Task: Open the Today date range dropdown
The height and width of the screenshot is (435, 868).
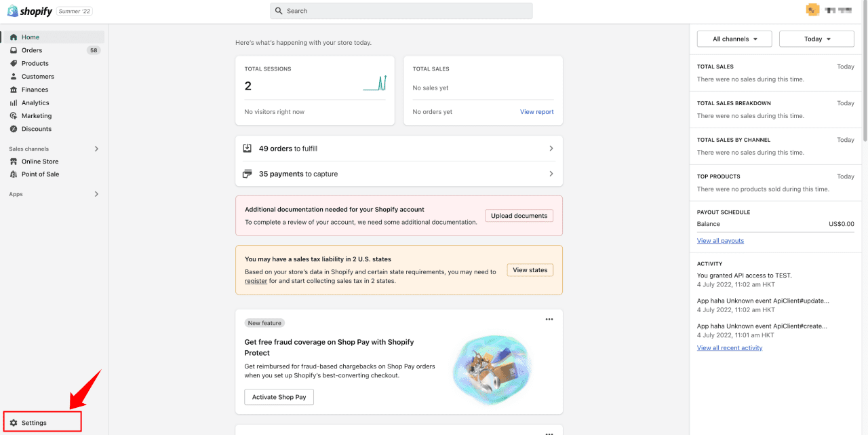Action: point(816,39)
